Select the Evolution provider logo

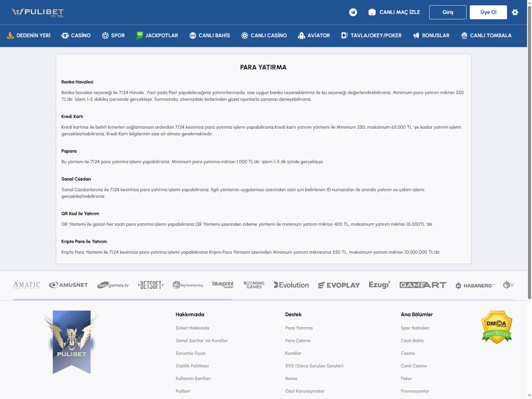point(291,285)
